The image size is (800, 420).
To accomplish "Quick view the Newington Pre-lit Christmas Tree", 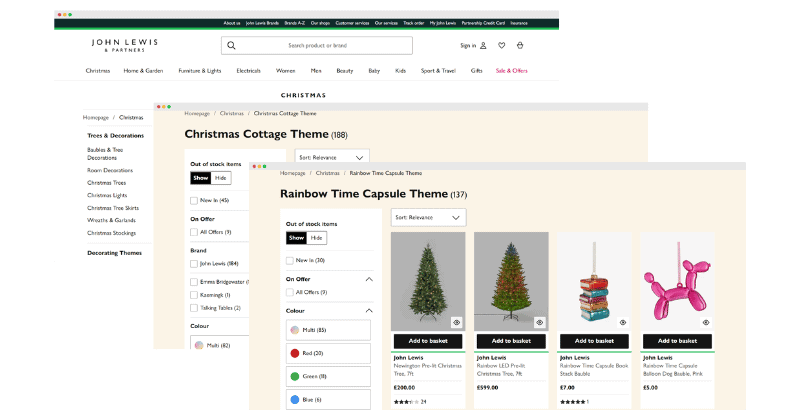I will 456,322.
